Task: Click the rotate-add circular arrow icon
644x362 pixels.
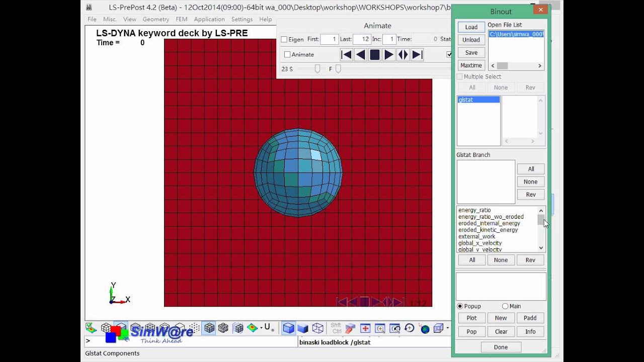Action: click(x=410, y=328)
